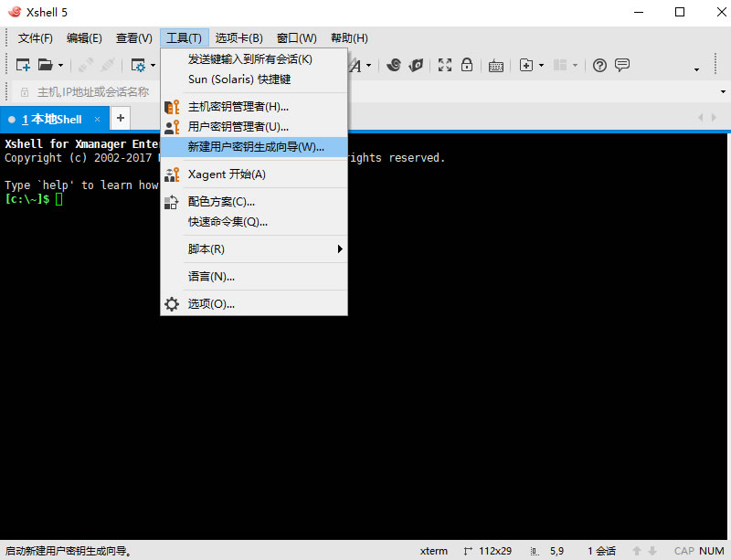The height and width of the screenshot is (560, 731).
Task: Open 选项(O)... menu entry
Action: tap(254, 304)
